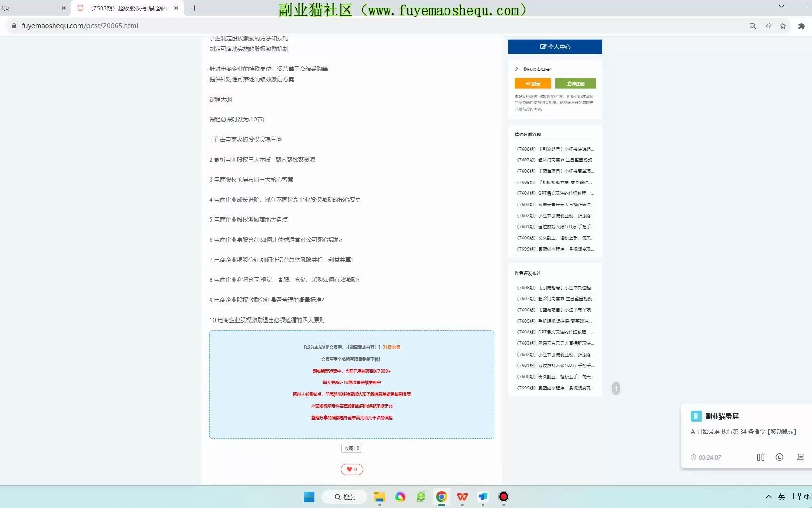Click the 收藏 button below the article
Screen dimensions: 812x508
(351, 448)
